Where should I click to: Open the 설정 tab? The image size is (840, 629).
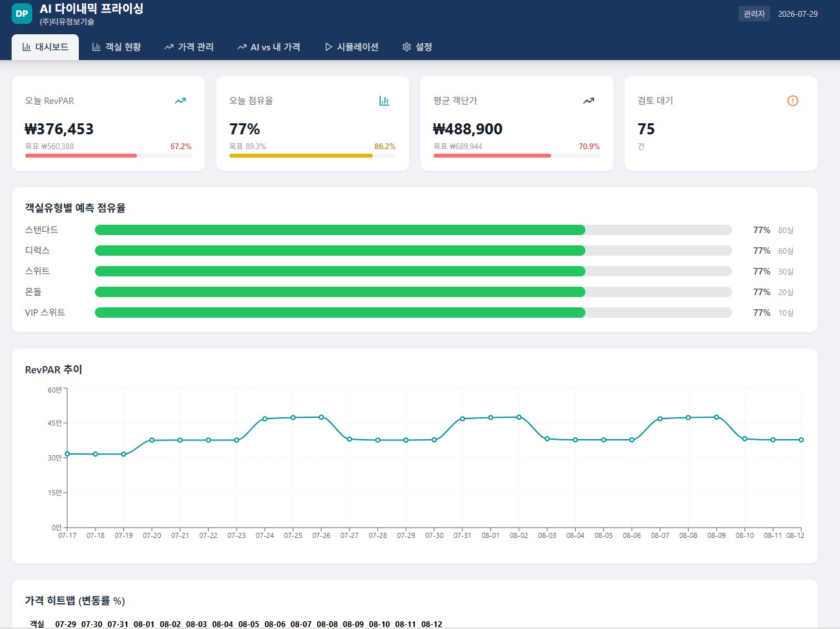[x=417, y=47]
